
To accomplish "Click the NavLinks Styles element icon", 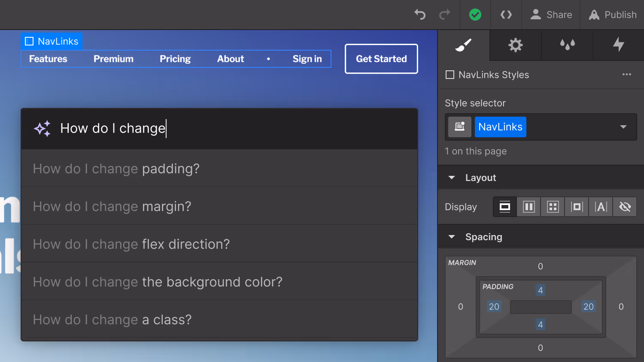I will 450,75.
